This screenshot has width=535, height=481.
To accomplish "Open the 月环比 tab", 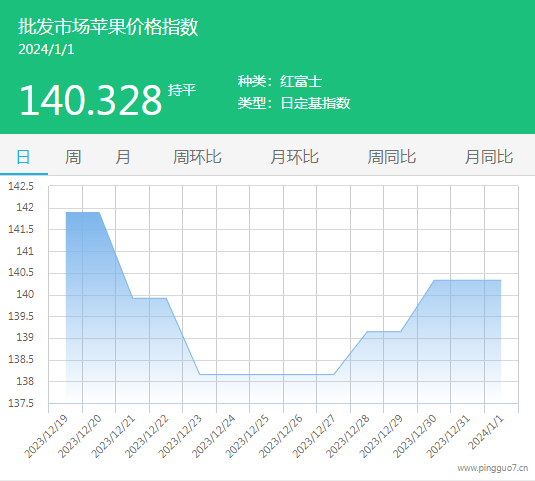I will pos(294,157).
